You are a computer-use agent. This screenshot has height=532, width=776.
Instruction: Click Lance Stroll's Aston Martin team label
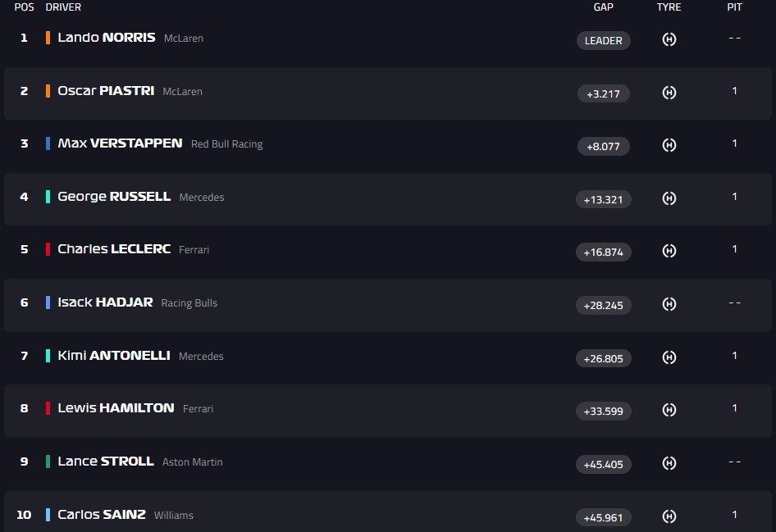tap(192, 462)
